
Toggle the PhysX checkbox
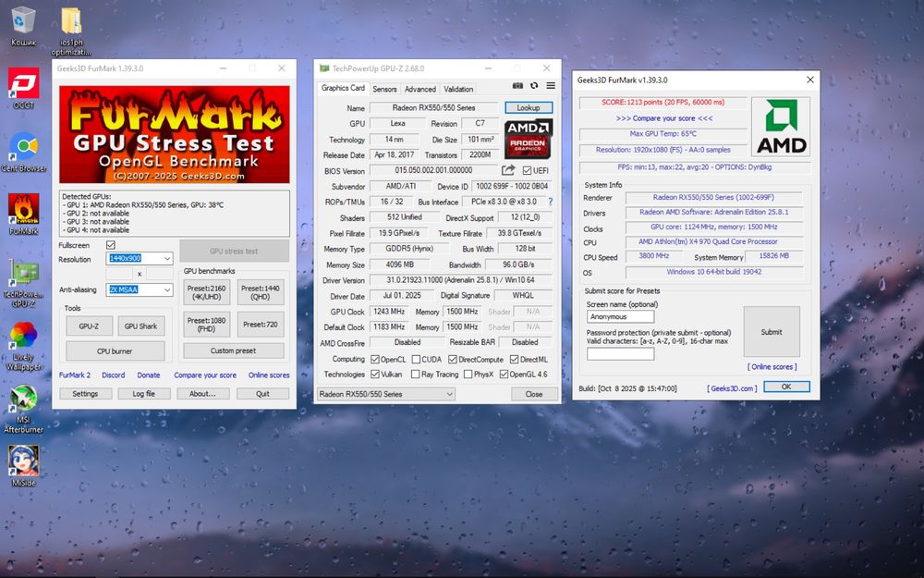pyautogui.click(x=468, y=374)
